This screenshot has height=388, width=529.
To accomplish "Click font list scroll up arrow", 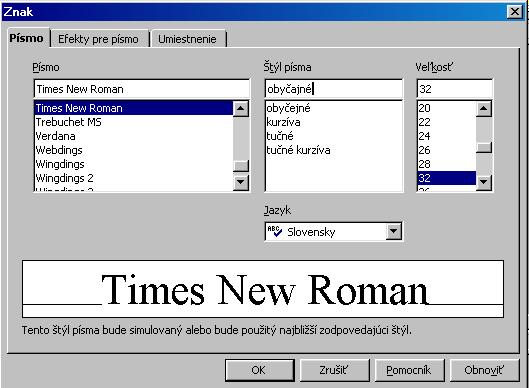I will [x=241, y=108].
